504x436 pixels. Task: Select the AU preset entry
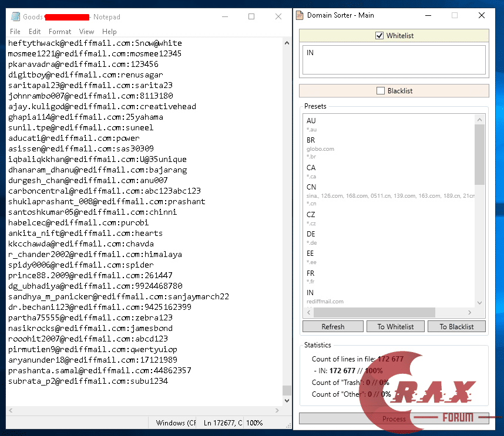click(311, 120)
